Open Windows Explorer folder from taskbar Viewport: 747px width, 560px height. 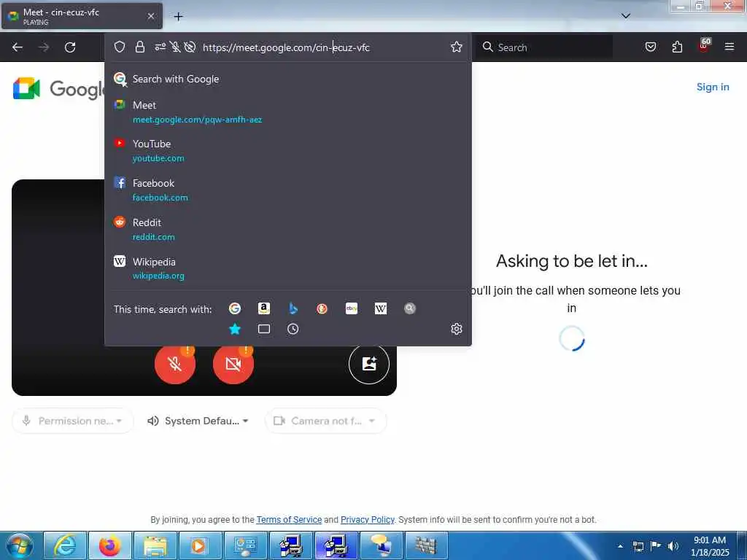tap(155, 545)
